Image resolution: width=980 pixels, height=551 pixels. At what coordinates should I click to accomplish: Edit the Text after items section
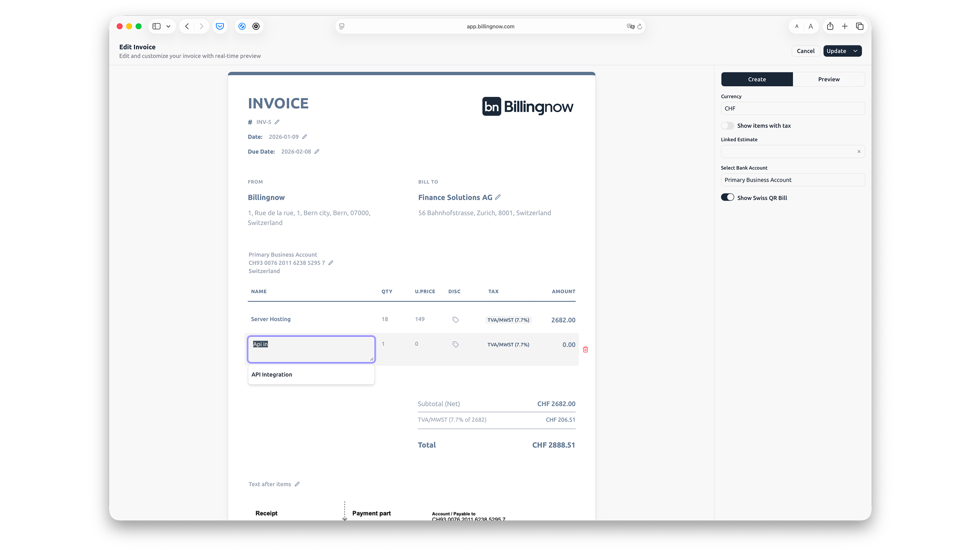pos(297,484)
